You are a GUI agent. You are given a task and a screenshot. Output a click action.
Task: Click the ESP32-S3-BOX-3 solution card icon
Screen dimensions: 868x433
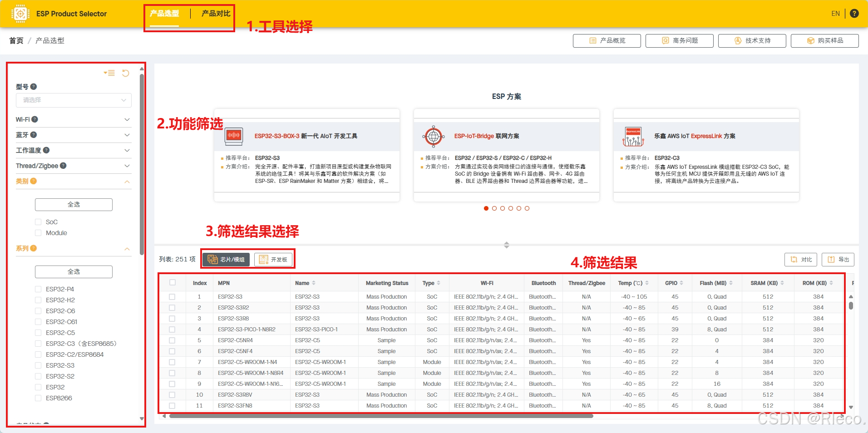click(x=234, y=136)
